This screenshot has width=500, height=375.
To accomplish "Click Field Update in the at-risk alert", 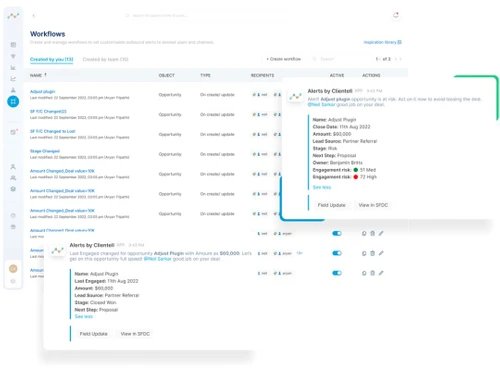I will tap(331, 205).
